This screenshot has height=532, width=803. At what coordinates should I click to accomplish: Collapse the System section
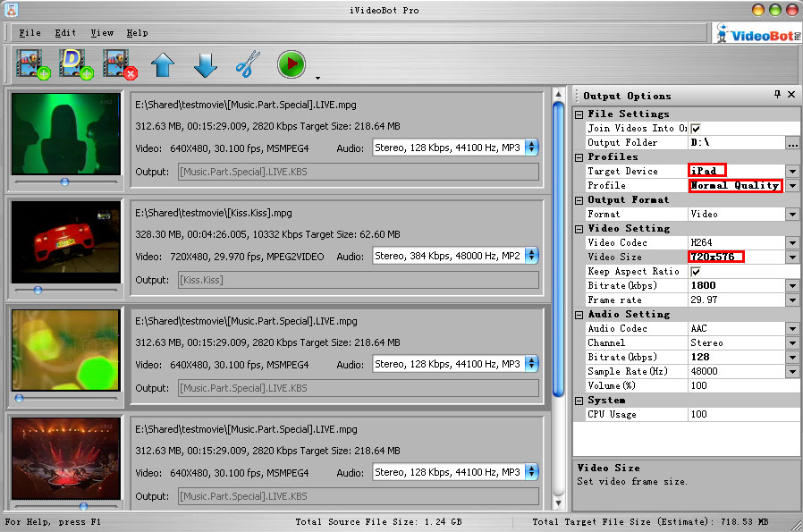pyautogui.click(x=579, y=401)
